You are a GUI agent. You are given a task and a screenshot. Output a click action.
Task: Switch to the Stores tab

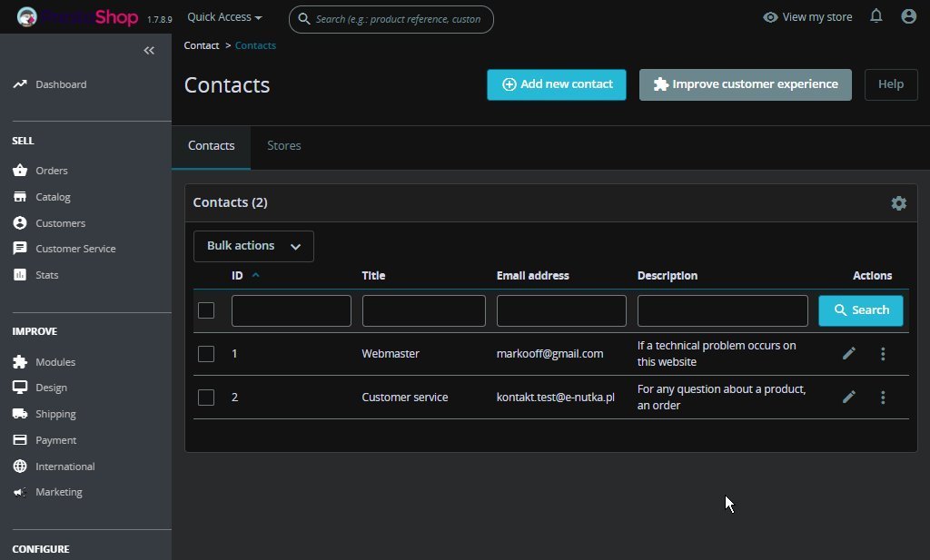coord(283,146)
